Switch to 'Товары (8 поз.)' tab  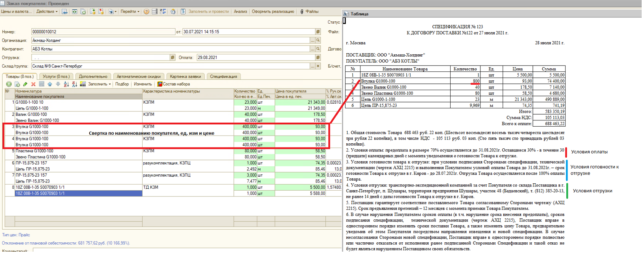19,77
